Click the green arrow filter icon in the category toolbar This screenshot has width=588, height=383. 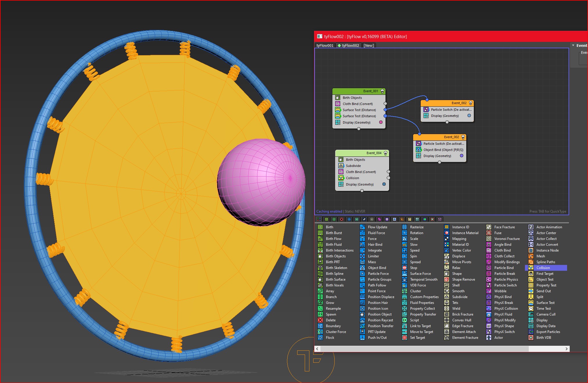tap(425, 219)
